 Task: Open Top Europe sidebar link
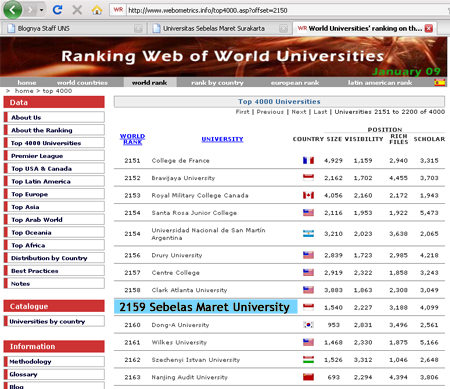(x=54, y=194)
